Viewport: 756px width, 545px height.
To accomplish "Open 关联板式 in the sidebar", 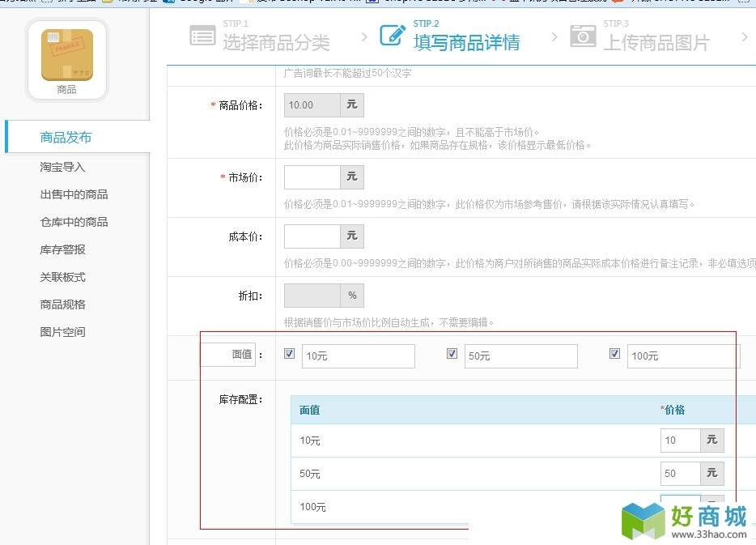I will [62, 277].
